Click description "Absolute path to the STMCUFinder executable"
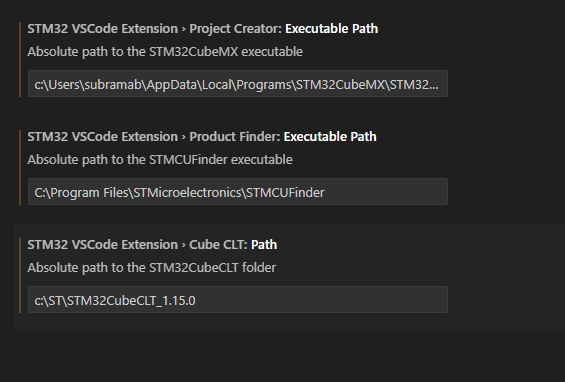The height and width of the screenshot is (382, 565). 160,160
